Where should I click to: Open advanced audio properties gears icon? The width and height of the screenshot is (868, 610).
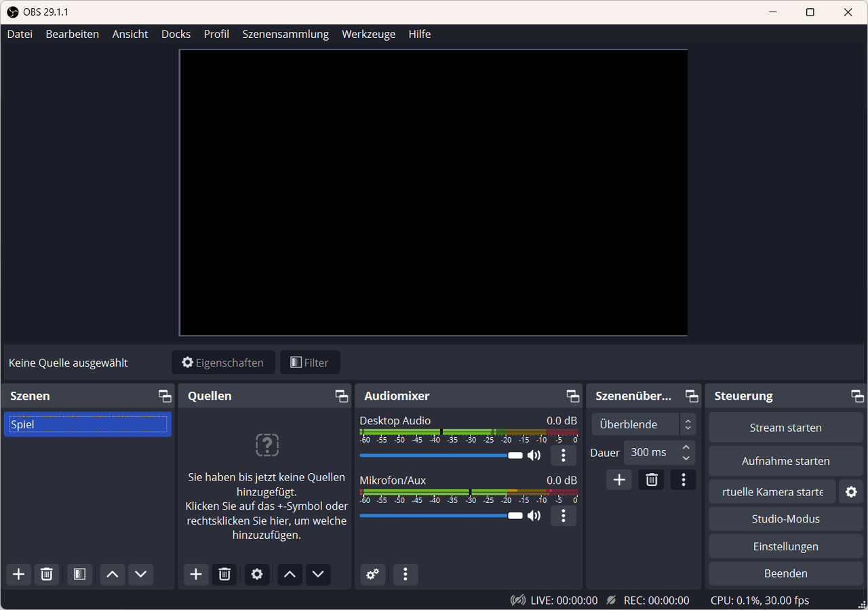(372, 574)
